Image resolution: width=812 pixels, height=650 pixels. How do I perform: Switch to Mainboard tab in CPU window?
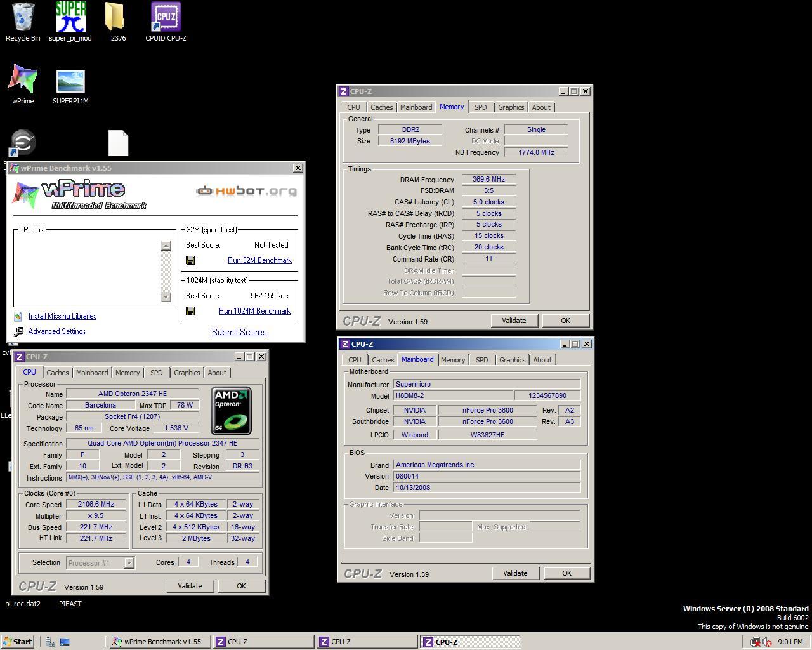point(92,373)
